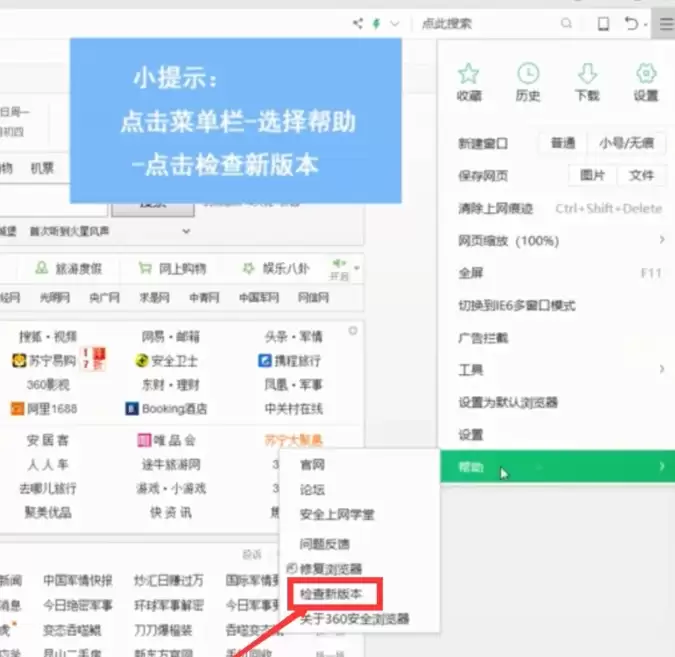Click the 图片 save page button

(x=592, y=175)
